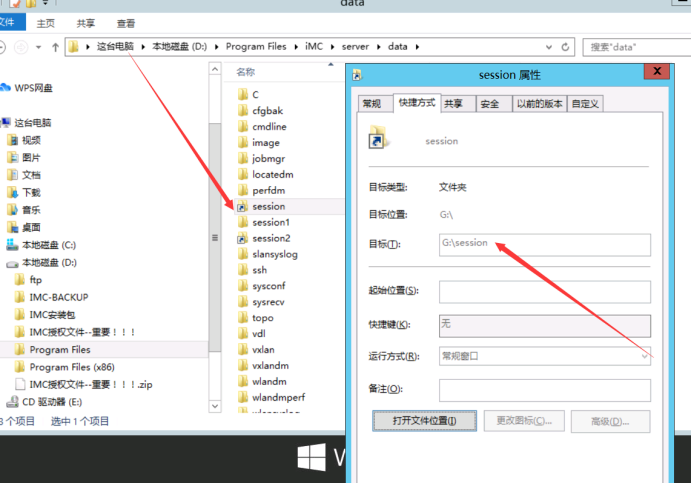Open the 运行方式 combo box dropdown
Image resolution: width=692 pixels, height=483 pixels.
[545, 356]
